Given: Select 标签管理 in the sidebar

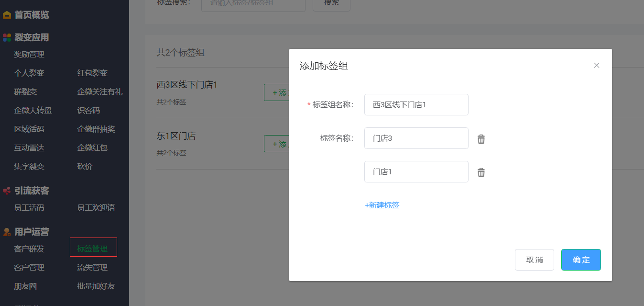Looking at the screenshot, I should tap(92, 249).
